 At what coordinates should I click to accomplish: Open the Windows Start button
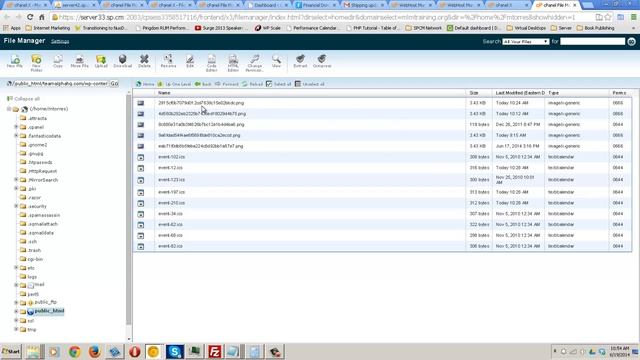(x=11, y=351)
